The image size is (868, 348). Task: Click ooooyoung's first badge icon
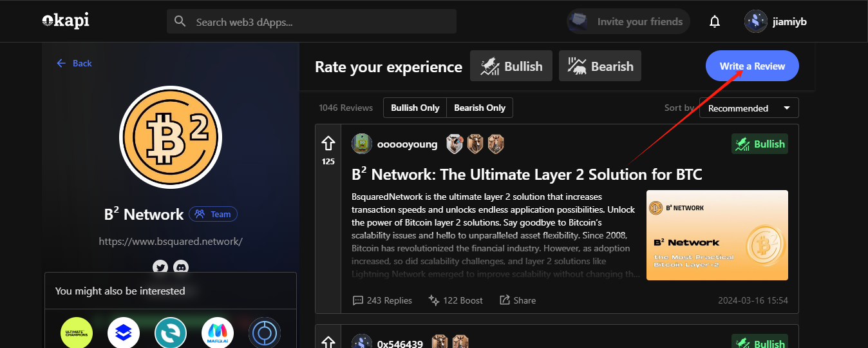[456, 144]
